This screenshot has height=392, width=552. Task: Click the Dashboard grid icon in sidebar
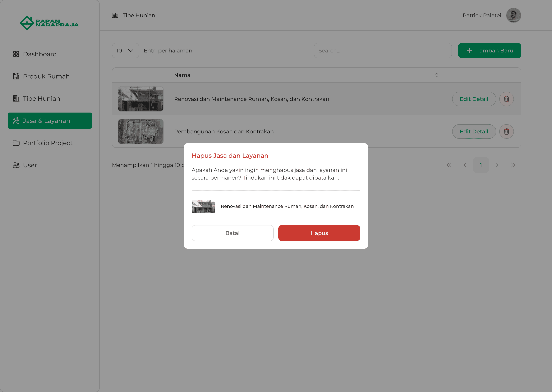click(x=16, y=54)
